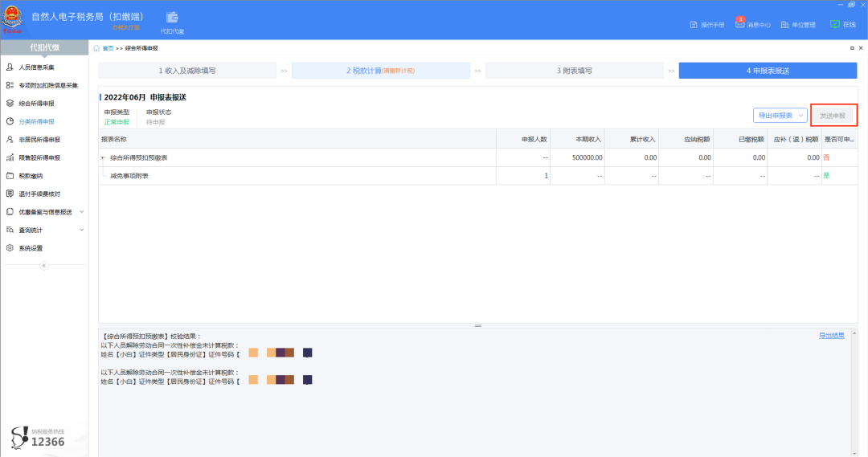Click the 发送申报 button
Viewport: 868px width, 457px height.
(832, 116)
